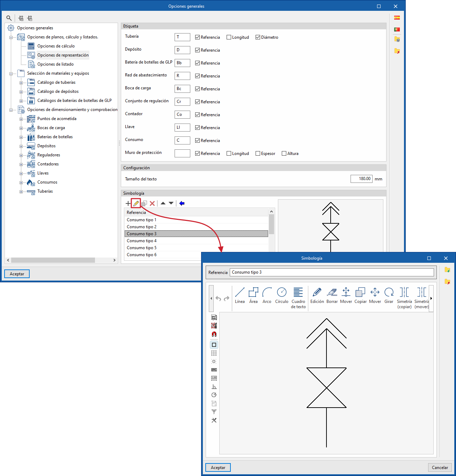Select Bocas de carga item

point(51,128)
